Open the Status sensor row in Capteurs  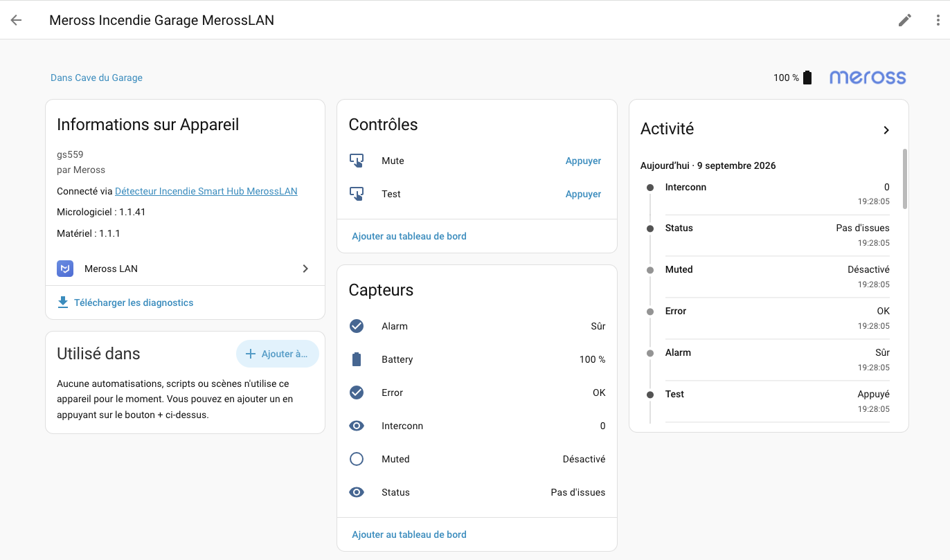tap(477, 492)
